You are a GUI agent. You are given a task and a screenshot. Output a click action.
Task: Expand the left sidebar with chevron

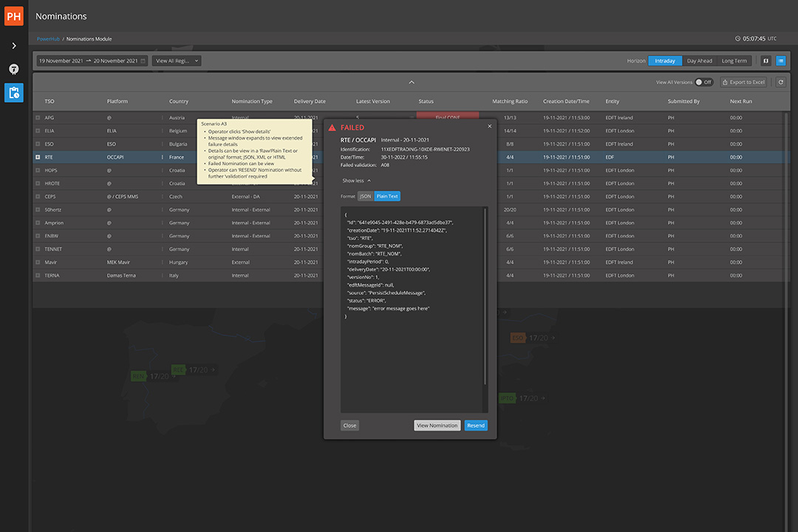(14, 46)
